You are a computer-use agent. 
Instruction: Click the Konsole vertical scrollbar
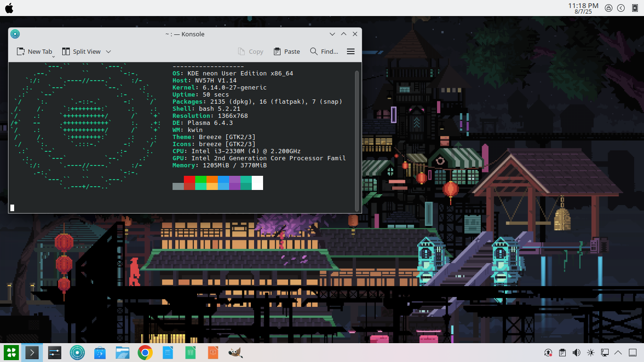[x=357, y=140]
